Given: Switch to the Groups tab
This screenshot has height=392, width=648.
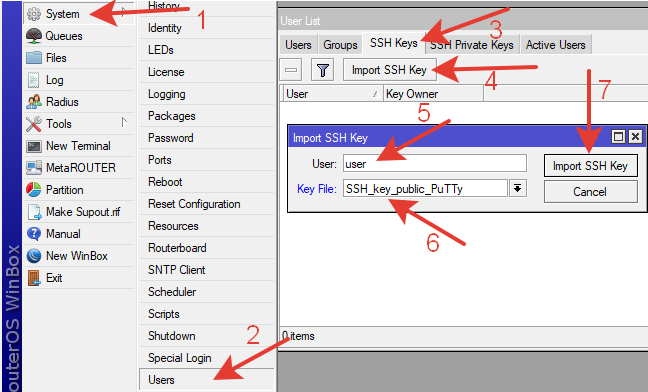Looking at the screenshot, I should pyautogui.click(x=340, y=45).
